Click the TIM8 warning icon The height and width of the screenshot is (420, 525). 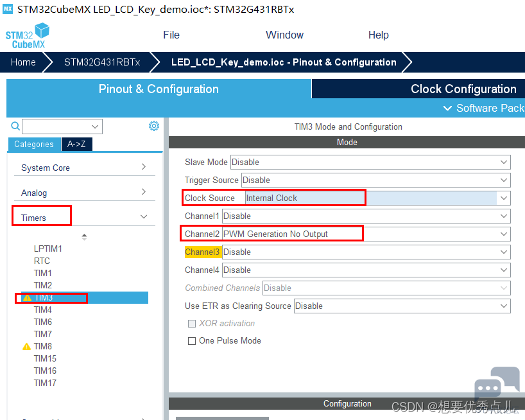pos(26,346)
